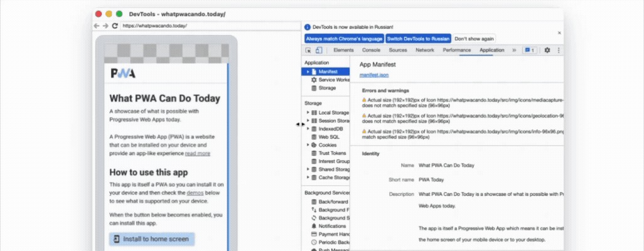Open the read more link
The height and width of the screenshot is (251, 644).
click(198, 154)
